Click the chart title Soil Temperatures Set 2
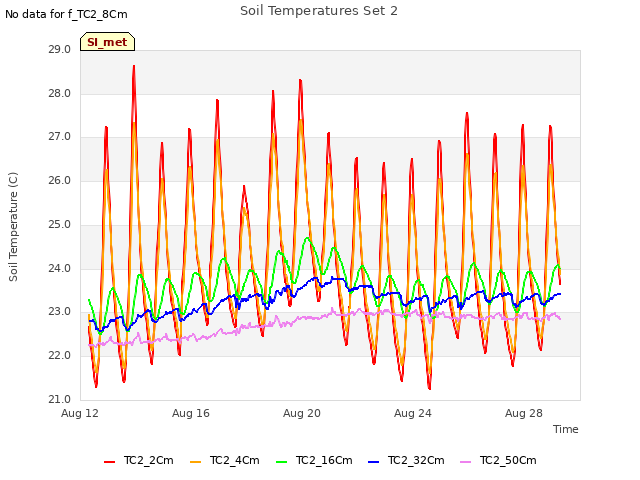This screenshot has width=640, height=480. [319, 11]
